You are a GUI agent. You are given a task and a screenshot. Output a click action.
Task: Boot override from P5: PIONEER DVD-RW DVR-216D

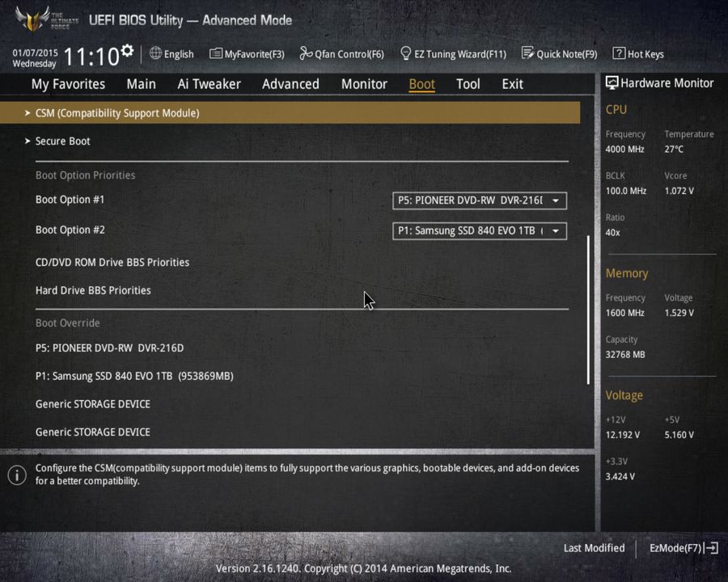109,348
